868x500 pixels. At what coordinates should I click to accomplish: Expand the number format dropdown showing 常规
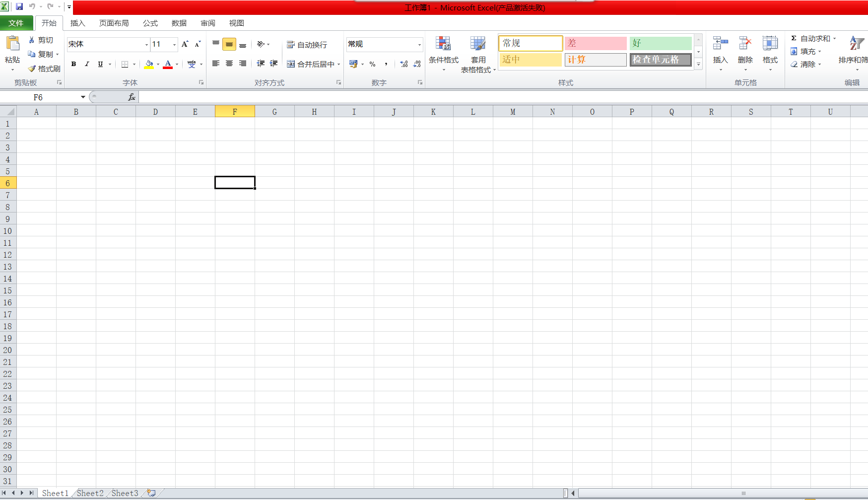pyautogui.click(x=419, y=45)
